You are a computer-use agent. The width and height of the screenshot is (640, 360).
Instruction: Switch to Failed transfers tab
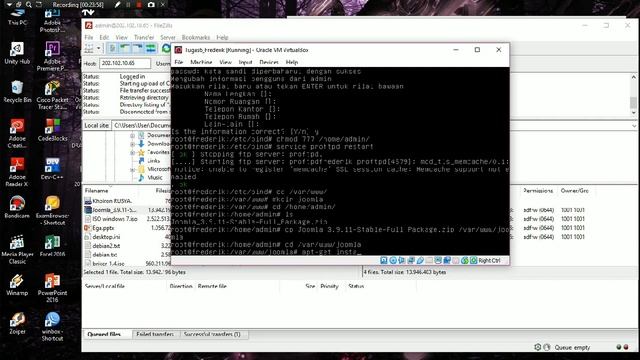pos(155,334)
